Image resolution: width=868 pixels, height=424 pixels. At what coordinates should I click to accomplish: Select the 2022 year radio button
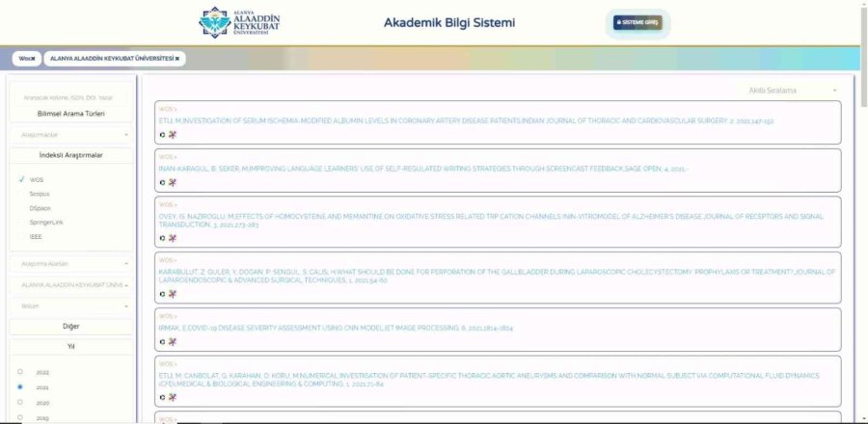20,372
